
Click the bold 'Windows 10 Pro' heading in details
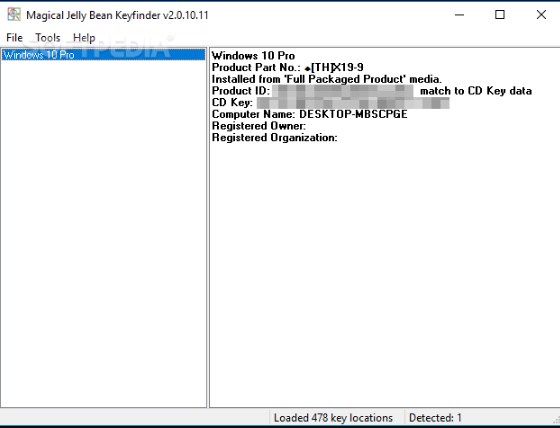[x=253, y=56]
